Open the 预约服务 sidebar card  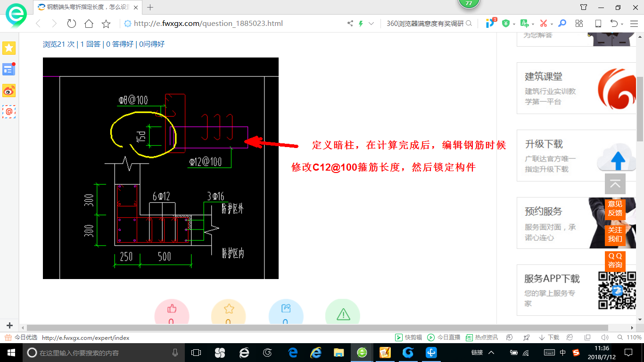click(576, 223)
